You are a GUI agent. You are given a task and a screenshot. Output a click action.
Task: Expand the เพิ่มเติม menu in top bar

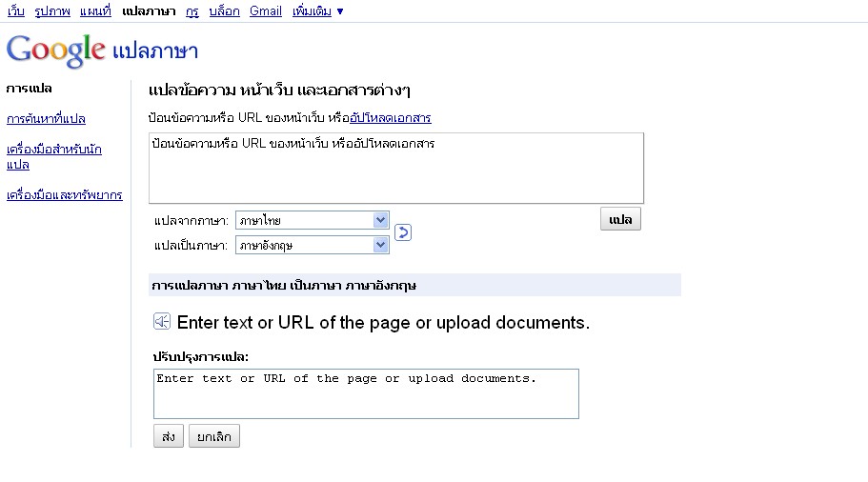317,11
